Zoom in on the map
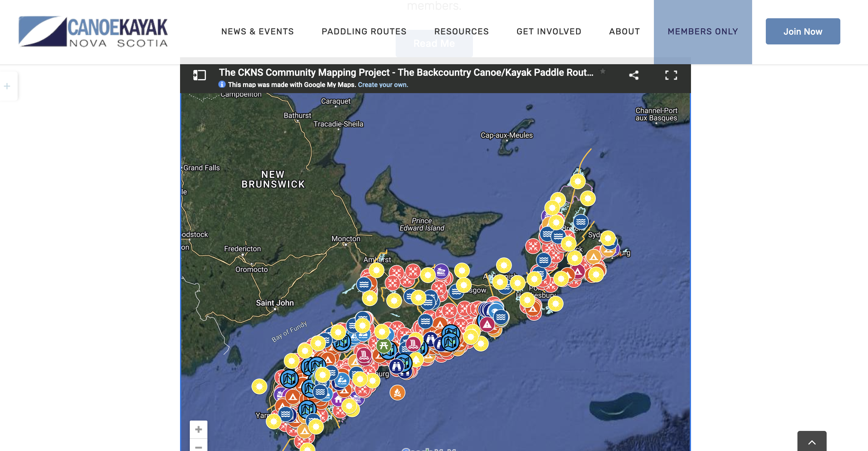This screenshot has height=451, width=868. point(199,429)
